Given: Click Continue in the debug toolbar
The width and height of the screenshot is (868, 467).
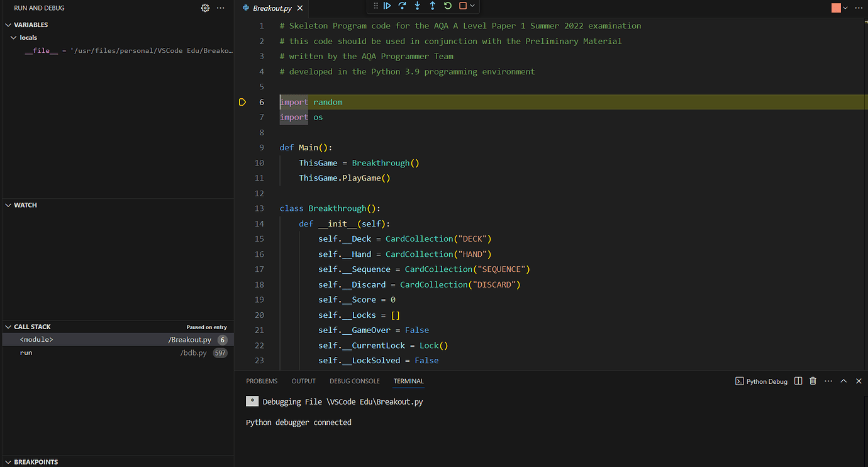Looking at the screenshot, I should pos(387,6).
